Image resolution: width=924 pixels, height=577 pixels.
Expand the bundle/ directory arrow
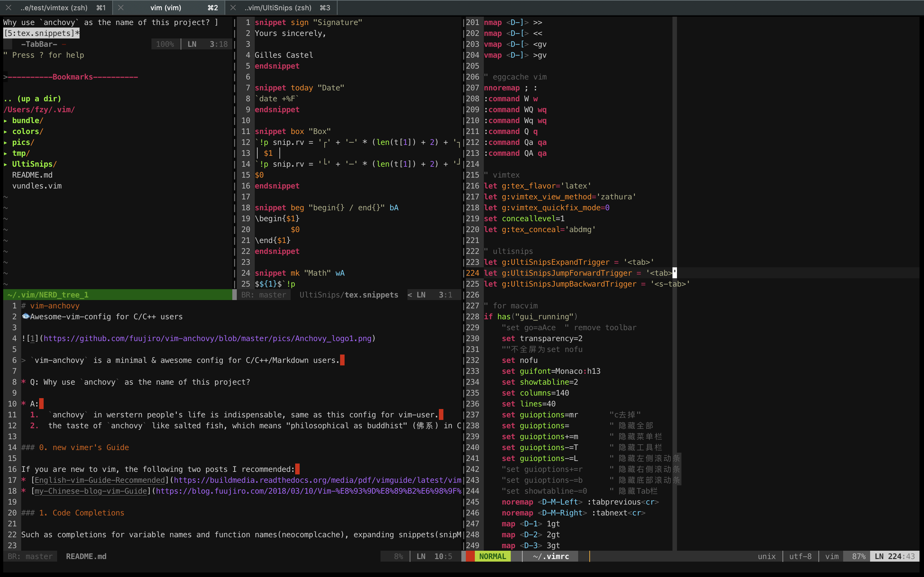tap(6, 121)
